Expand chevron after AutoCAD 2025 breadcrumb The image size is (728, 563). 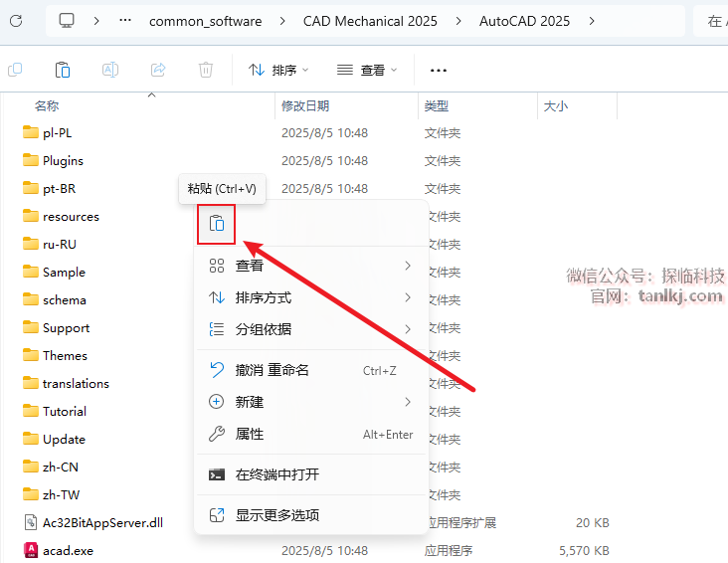tap(592, 21)
